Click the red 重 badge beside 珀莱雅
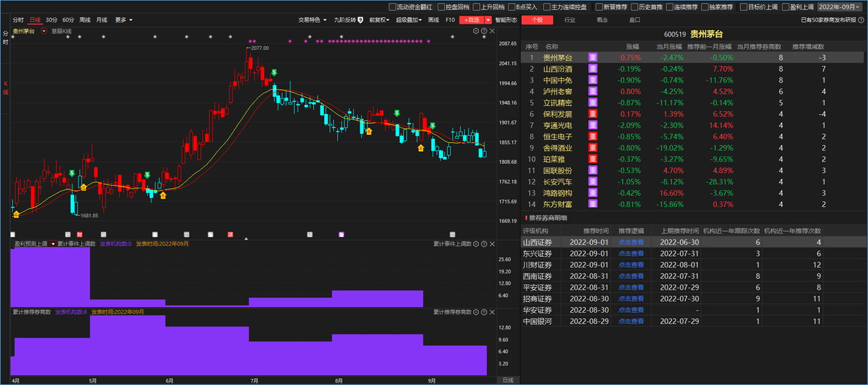This screenshot has width=868, height=385. click(593, 159)
